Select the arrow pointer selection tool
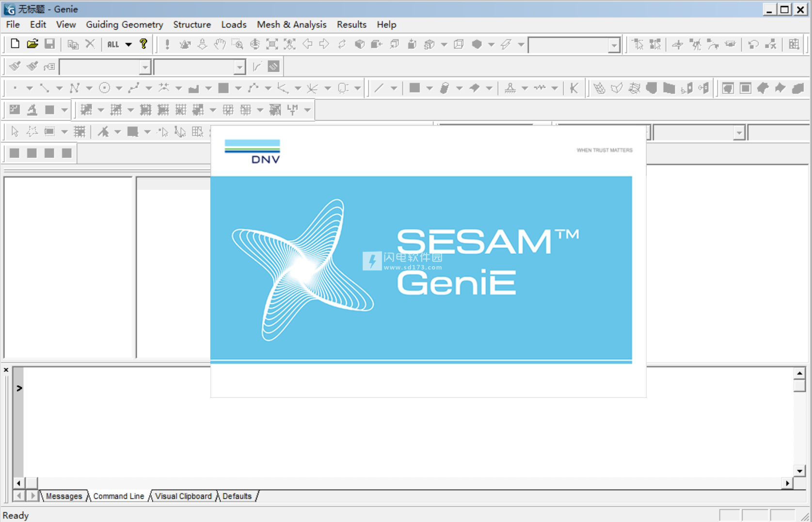 (15, 131)
